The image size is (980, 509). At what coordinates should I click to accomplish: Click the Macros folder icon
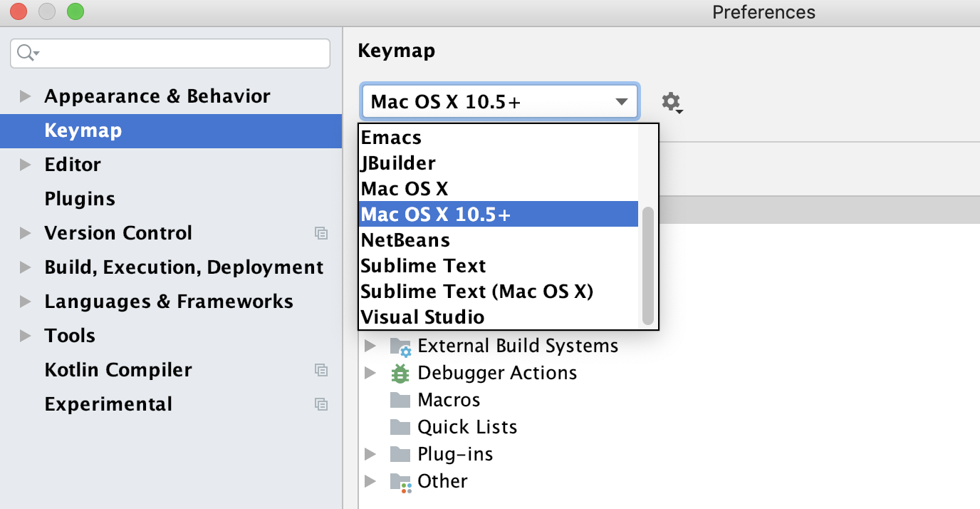(x=400, y=399)
